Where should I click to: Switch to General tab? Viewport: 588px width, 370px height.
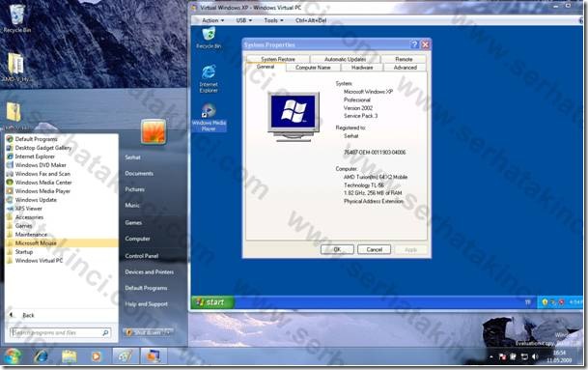tap(266, 67)
